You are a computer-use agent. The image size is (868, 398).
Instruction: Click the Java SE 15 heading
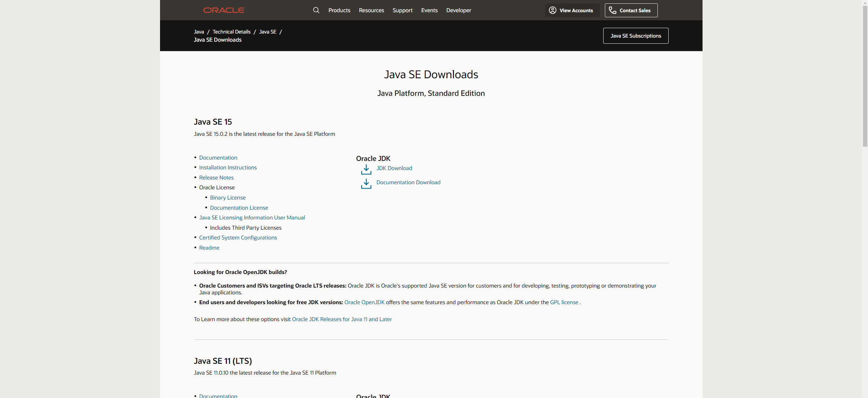pyautogui.click(x=213, y=122)
